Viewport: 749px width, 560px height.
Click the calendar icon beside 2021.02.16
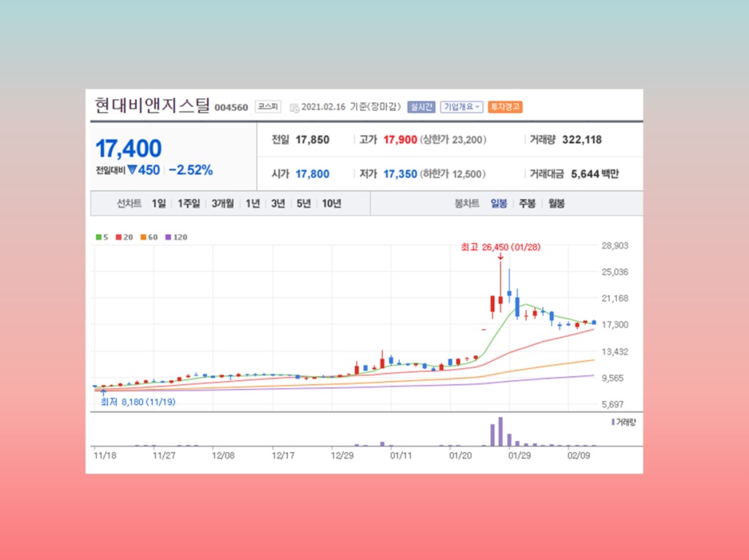point(294,108)
